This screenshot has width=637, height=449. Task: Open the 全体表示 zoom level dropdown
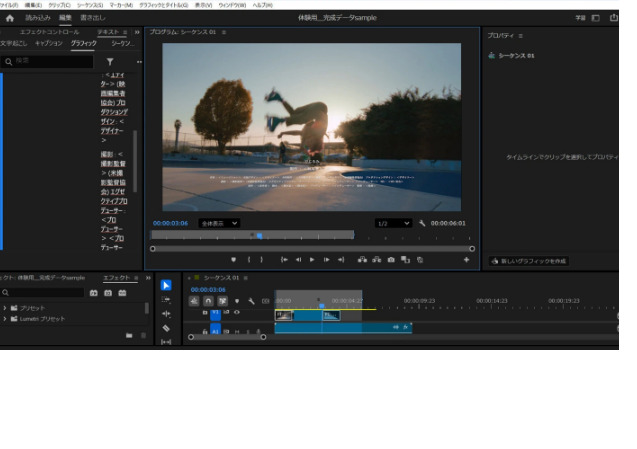click(x=219, y=223)
